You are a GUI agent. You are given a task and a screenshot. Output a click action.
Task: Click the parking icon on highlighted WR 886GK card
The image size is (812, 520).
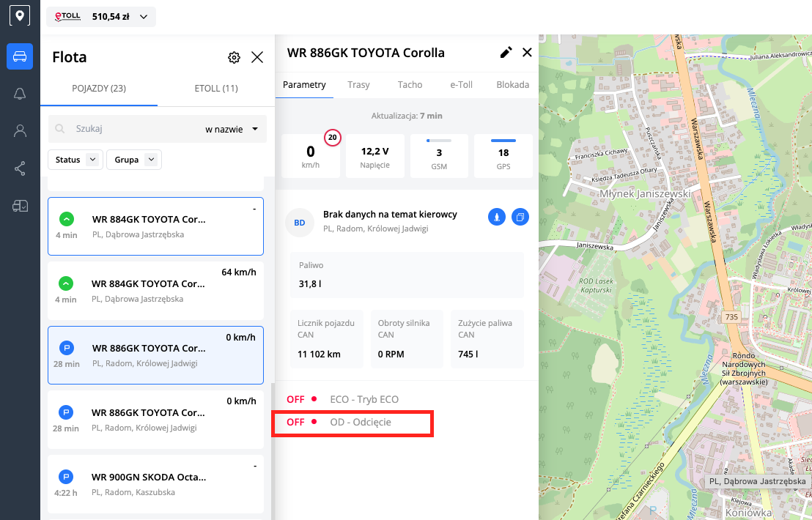66,348
